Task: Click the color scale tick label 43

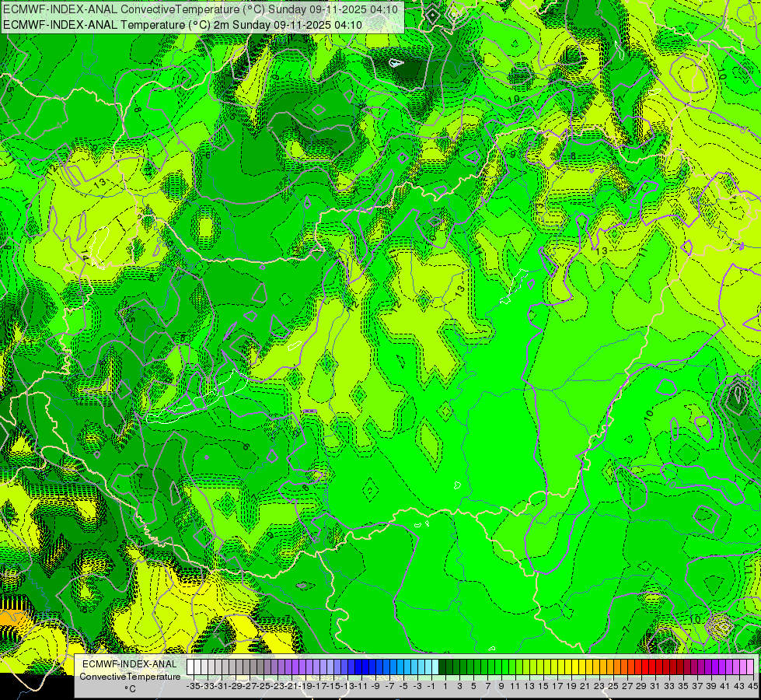Action: coord(739,687)
